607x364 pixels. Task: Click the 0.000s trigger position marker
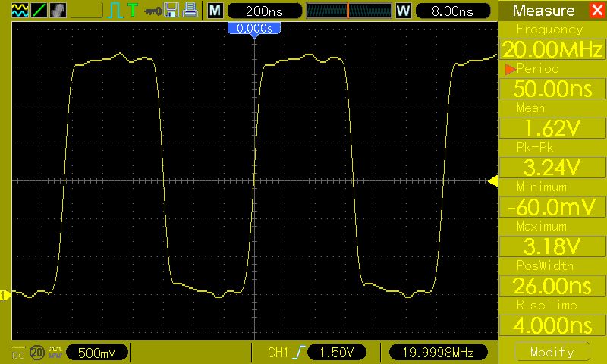pos(254,30)
